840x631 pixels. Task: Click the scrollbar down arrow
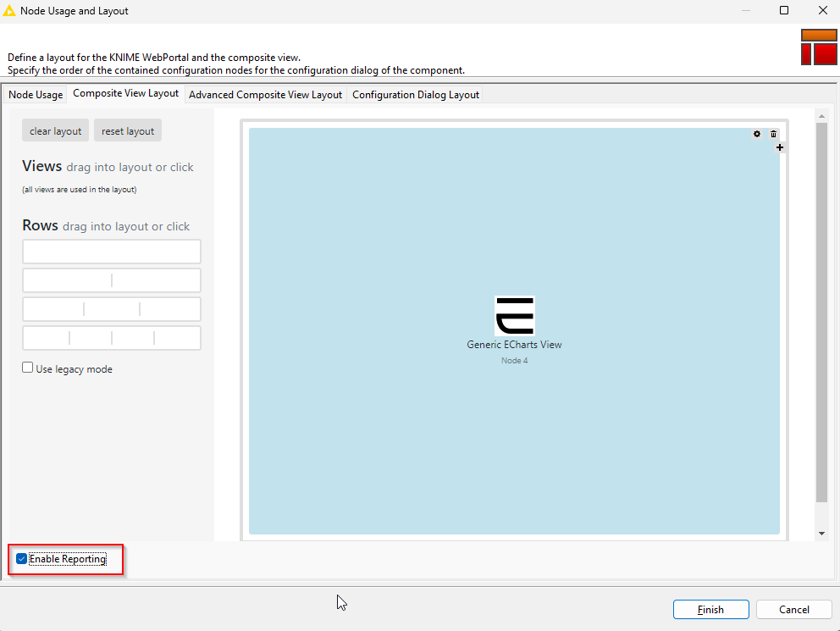821,534
